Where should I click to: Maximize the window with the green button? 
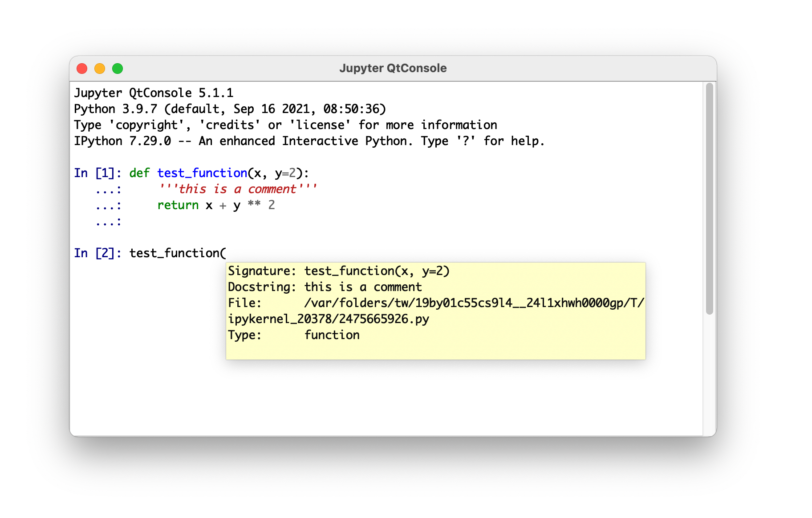coord(118,69)
